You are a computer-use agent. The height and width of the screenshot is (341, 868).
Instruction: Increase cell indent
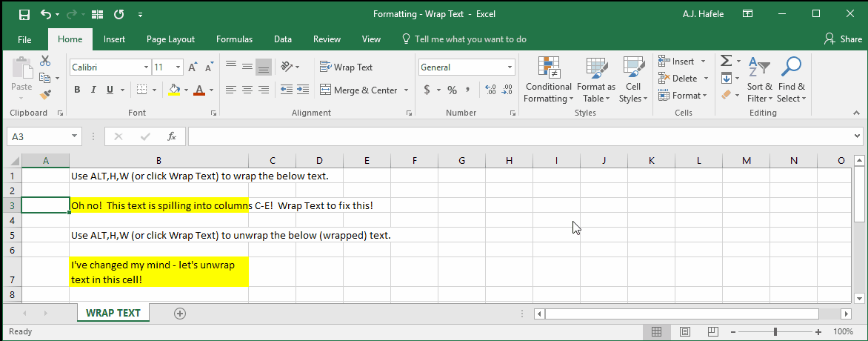click(x=303, y=89)
